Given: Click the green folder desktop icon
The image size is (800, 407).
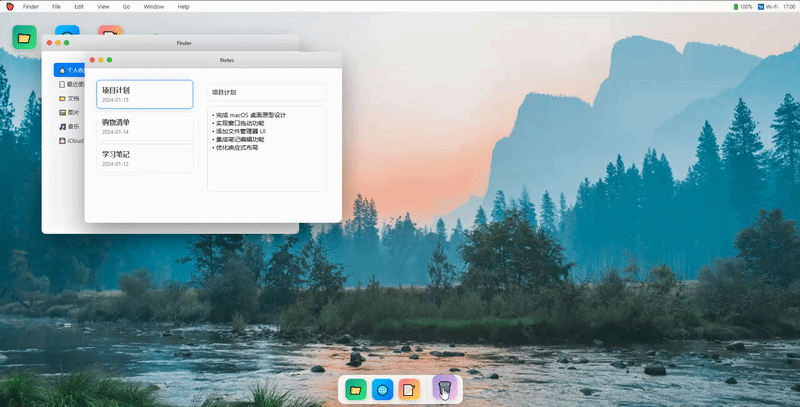Looking at the screenshot, I should [x=24, y=38].
